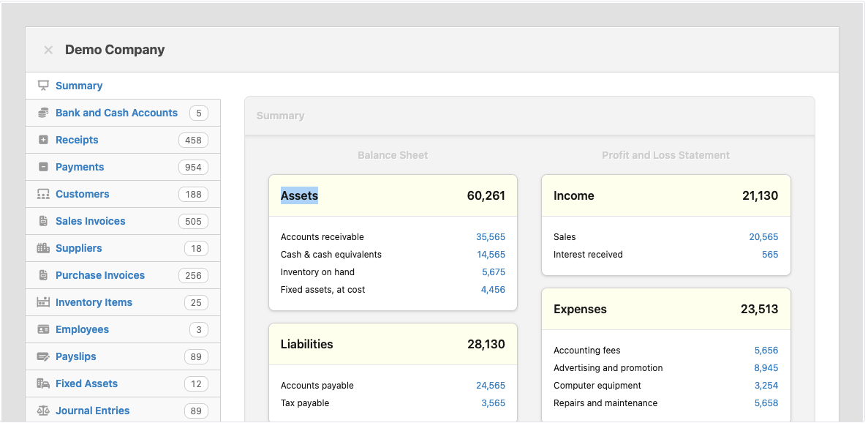868x423 pixels.
Task: Select the Payslips icon in the sidebar
Action: (43, 356)
